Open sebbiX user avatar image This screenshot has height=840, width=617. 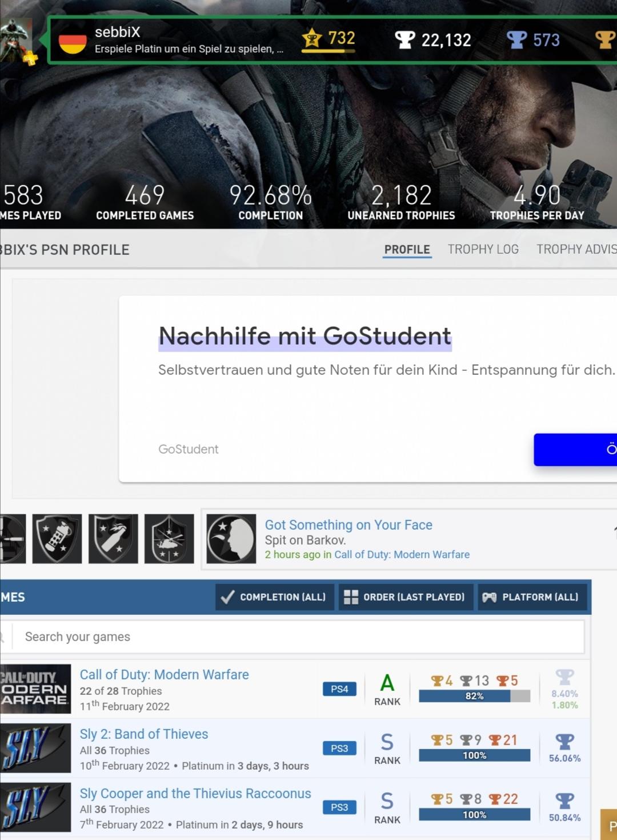click(16, 40)
